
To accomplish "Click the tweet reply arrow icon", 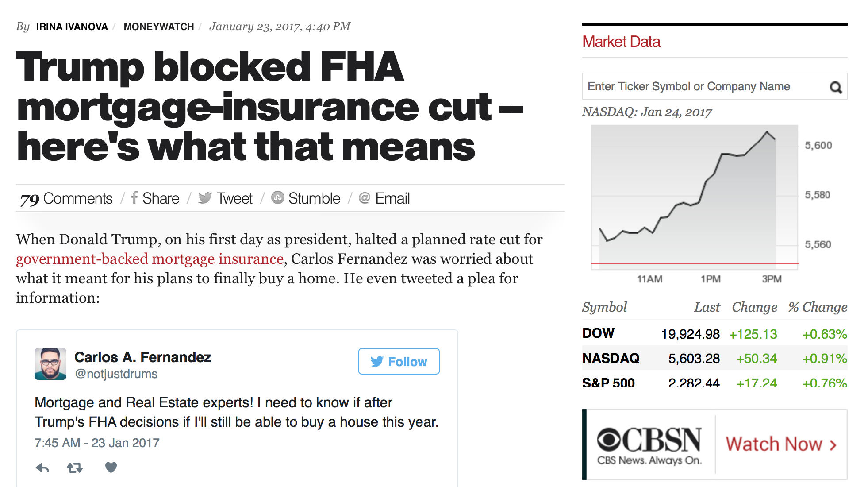I will [x=42, y=468].
